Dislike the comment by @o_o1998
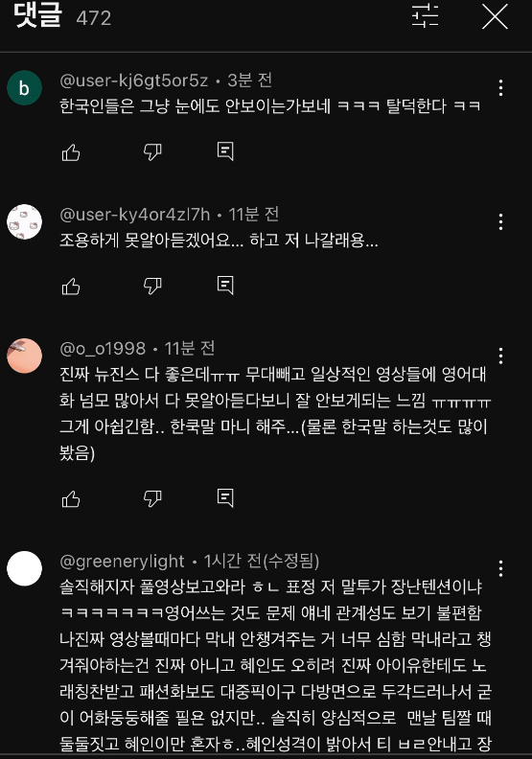Viewport: 532px width, 759px height. pos(152,498)
